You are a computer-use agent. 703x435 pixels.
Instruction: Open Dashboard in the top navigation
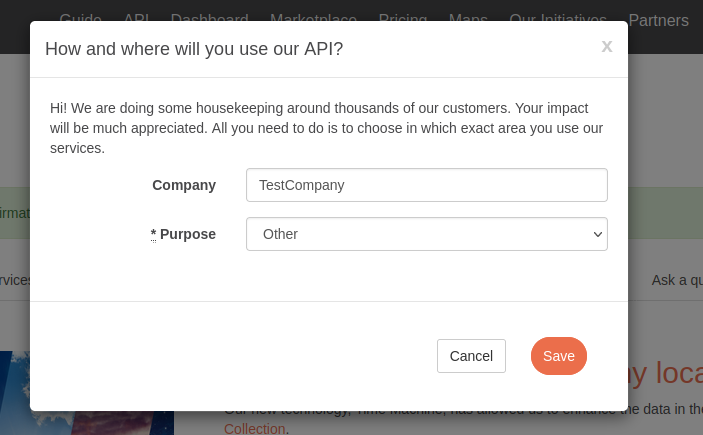click(x=209, y=20)
